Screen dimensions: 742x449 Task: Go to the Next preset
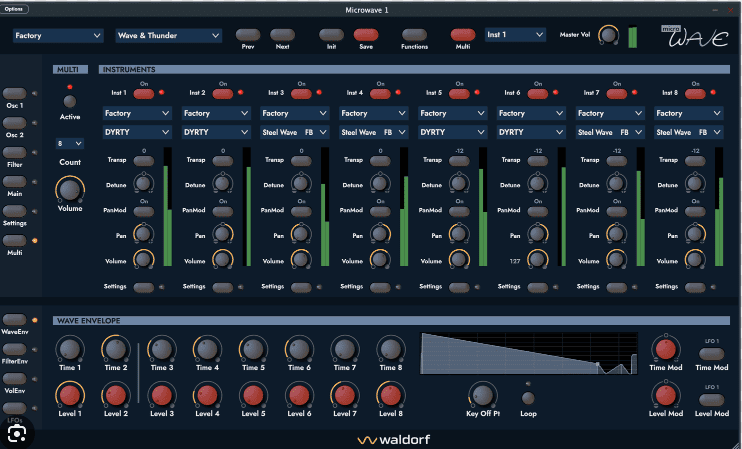coord(283,35)
